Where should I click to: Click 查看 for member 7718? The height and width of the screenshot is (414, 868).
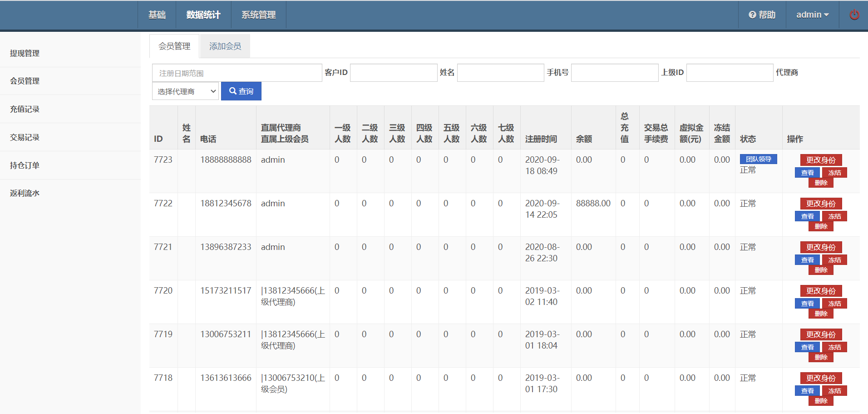pyautogui.click(x=807, y=391)
